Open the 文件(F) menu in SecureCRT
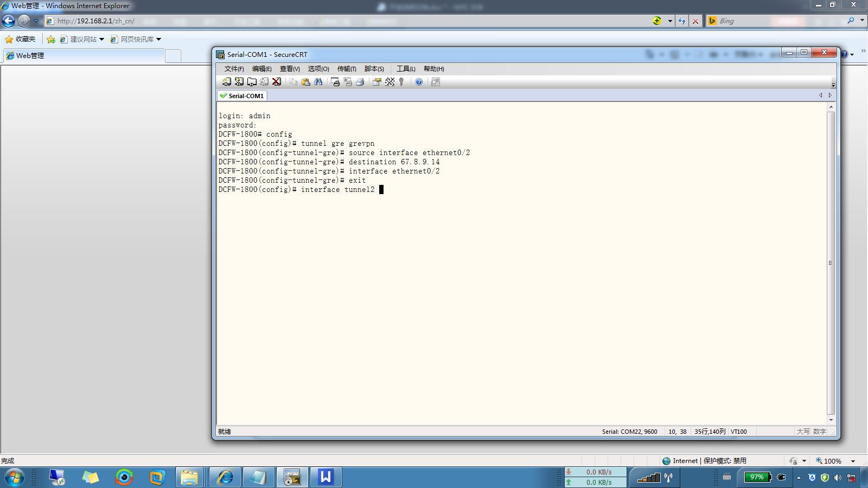The image size is (868, 488). click(x=234, y=69)
